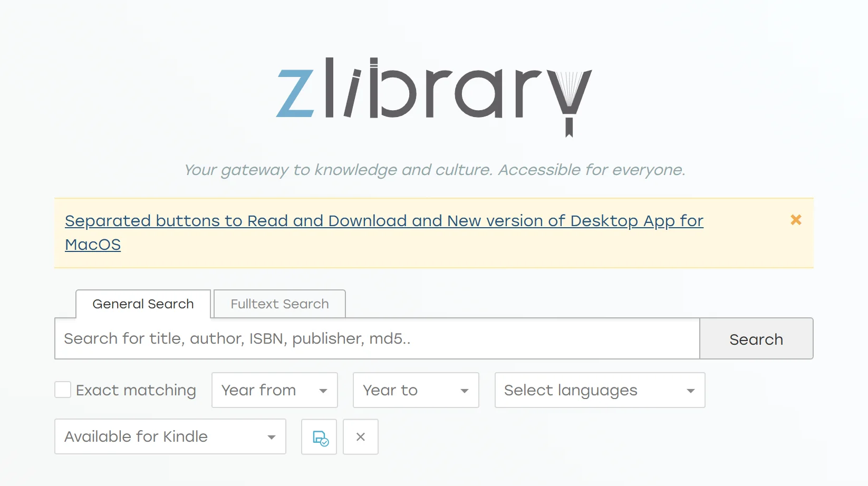Expand the Select languages dropdown

coord(600,390)
